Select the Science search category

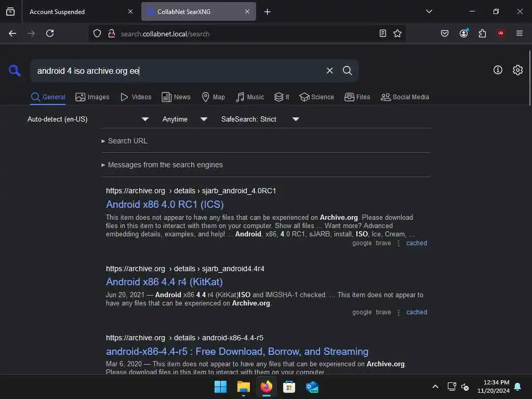(316, 97)
